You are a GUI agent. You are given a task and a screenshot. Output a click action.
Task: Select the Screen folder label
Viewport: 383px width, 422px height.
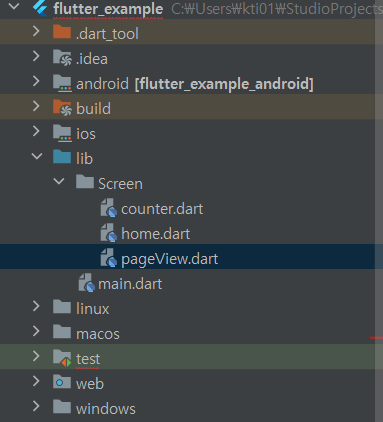point(120,184)
